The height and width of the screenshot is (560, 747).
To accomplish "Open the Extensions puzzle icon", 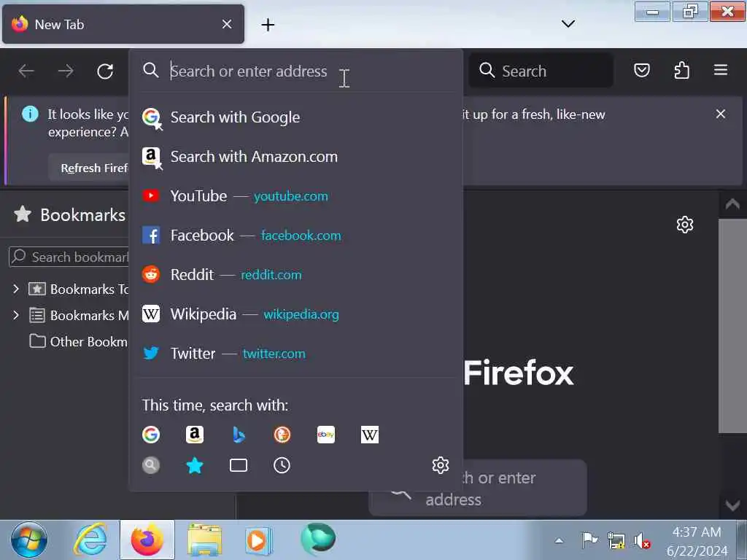I will [x=682, y=71].
